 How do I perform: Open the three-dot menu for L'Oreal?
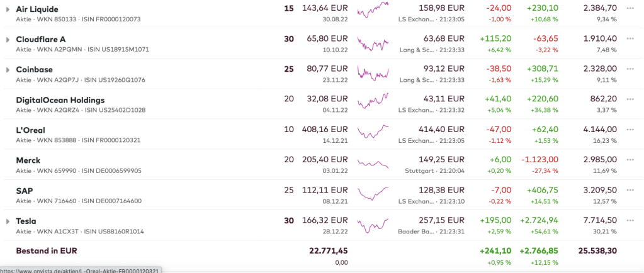(x=631, y=130)
